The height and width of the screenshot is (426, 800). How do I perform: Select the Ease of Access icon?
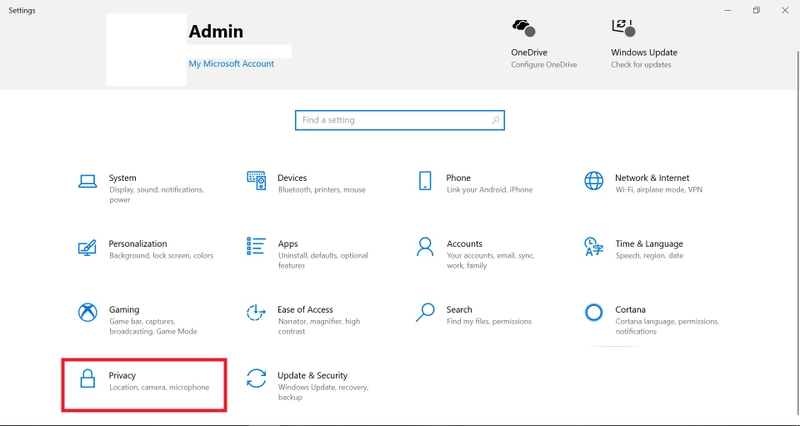point(256,312)
